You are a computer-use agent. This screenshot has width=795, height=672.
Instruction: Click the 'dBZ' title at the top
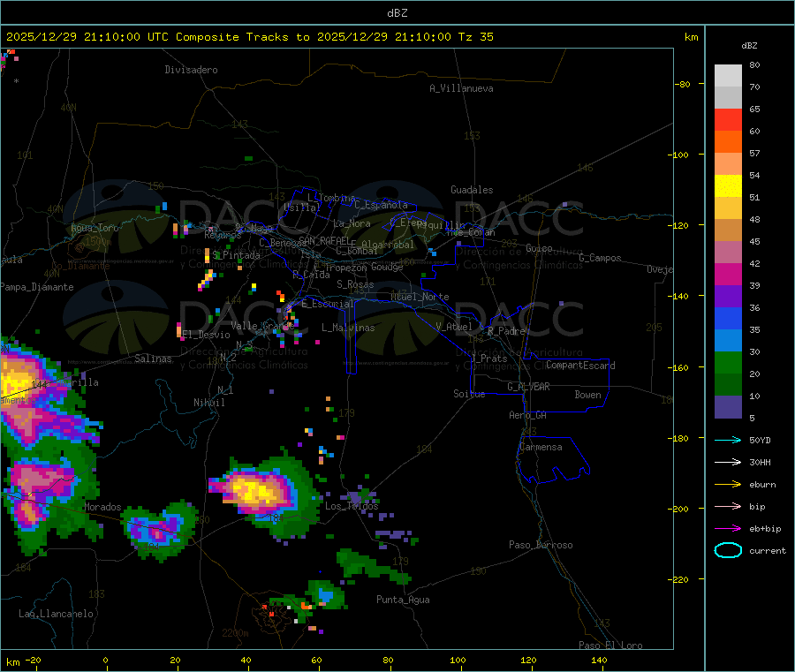(397, 13)
